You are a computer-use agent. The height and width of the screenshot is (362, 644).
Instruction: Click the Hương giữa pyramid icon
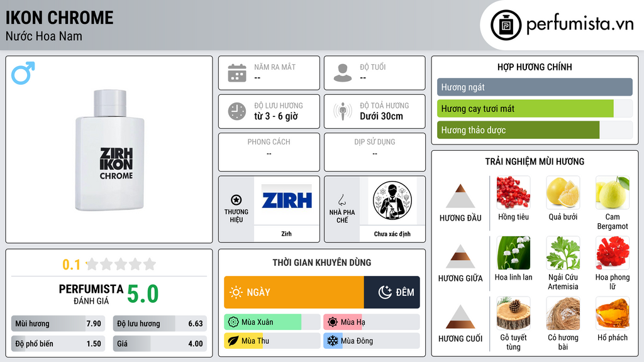coord(460,256)
